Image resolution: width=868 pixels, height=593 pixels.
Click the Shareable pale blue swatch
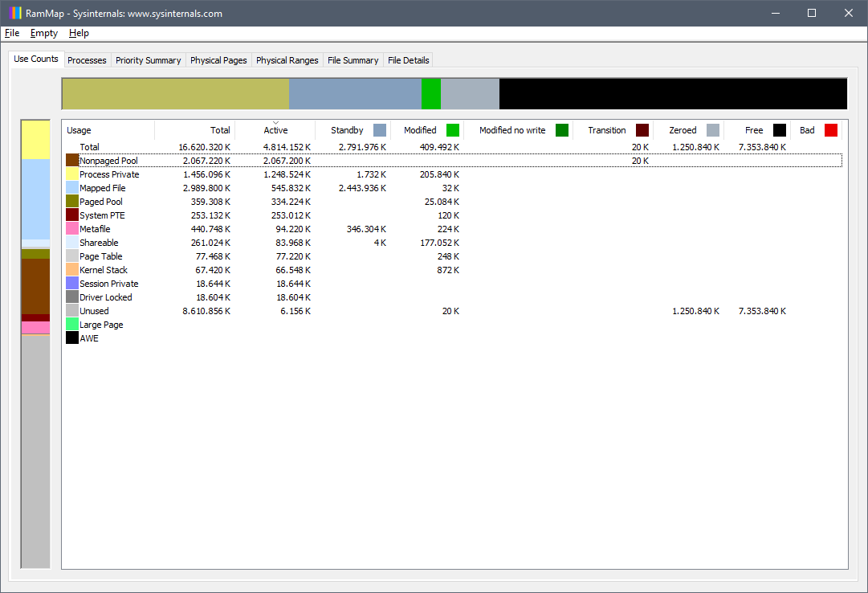[x=72, y=243]
